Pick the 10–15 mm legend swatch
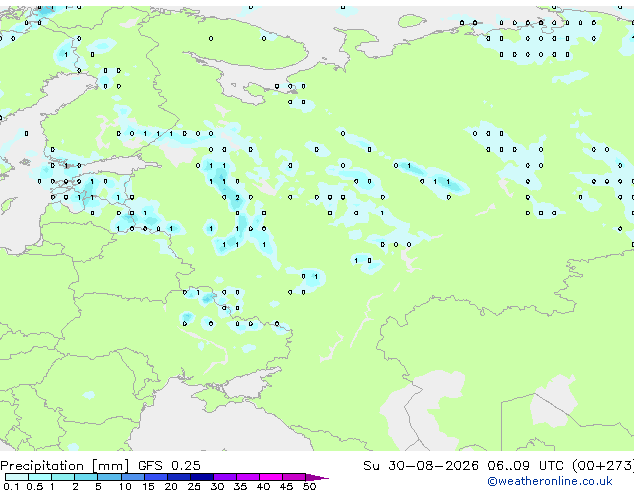 coord(132,477)
